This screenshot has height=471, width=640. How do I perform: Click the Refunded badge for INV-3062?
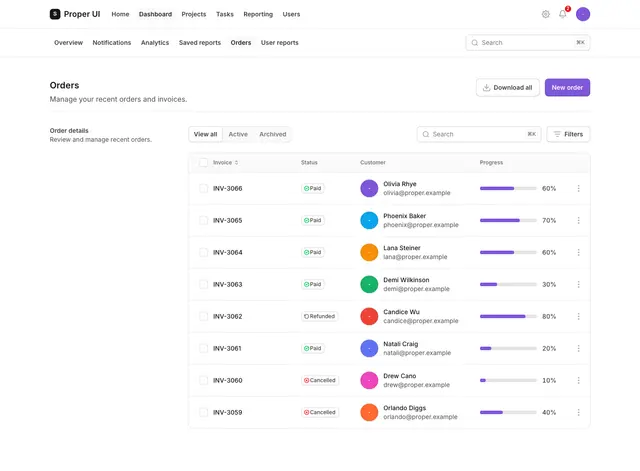point(320,316)
